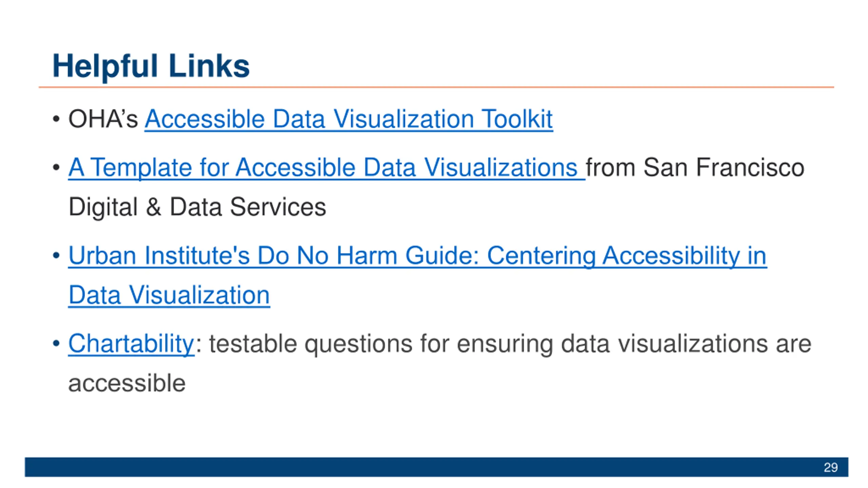Click the 'OHA's' text before the first link
This screenshot has height=488, width=868.
pos(103,119)
